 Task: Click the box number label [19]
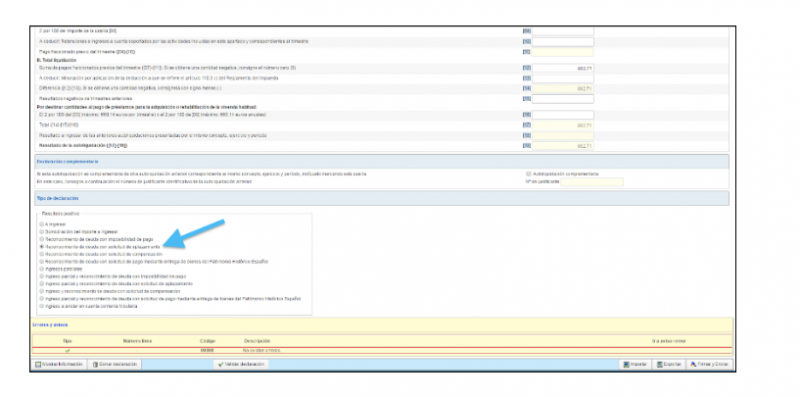tap(527, 146)
